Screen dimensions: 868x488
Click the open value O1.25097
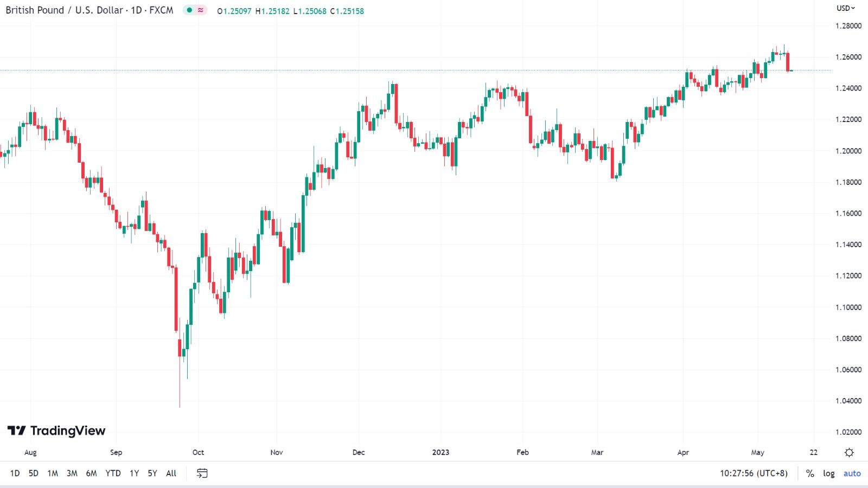tap(234, 11)
